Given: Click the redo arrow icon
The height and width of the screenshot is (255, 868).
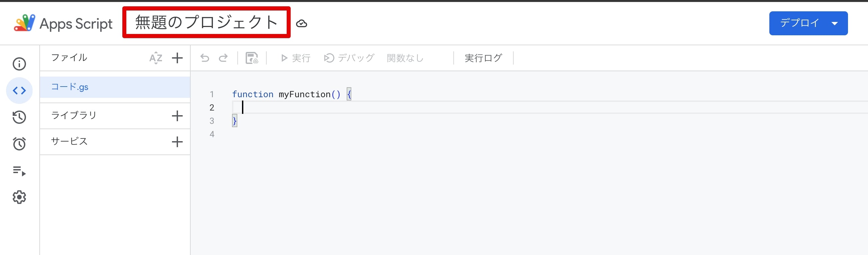Looking at the screenshot, I should pos(223,58).
